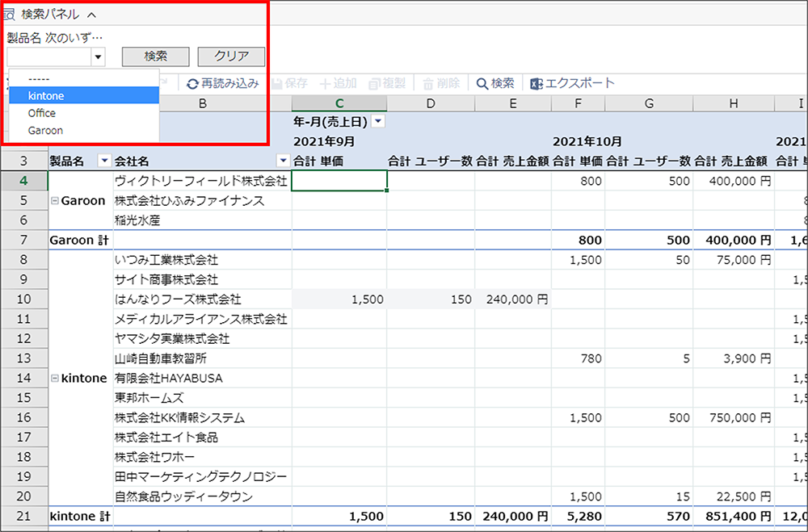Select column D header
This screenshot has height=532, width=808.
(x=431, y=103)
